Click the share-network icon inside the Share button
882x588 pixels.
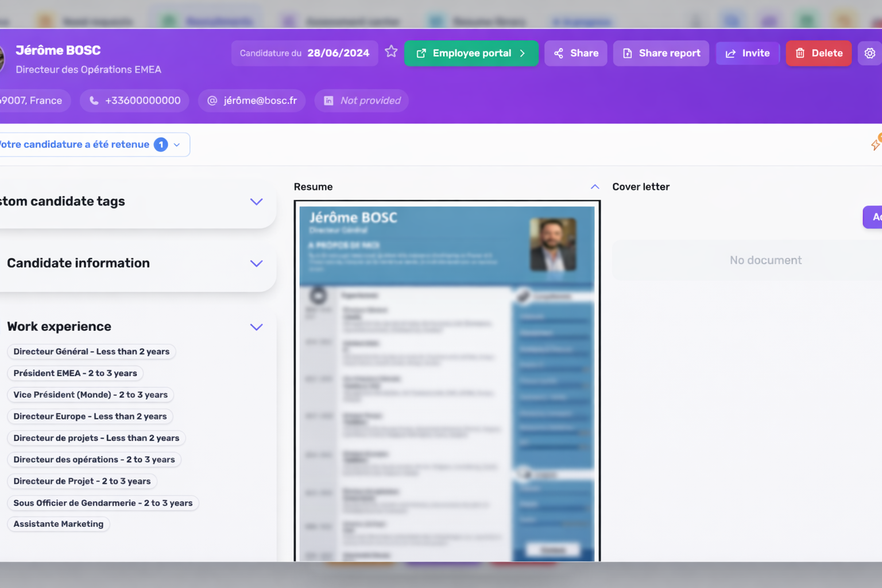(559, 53)
